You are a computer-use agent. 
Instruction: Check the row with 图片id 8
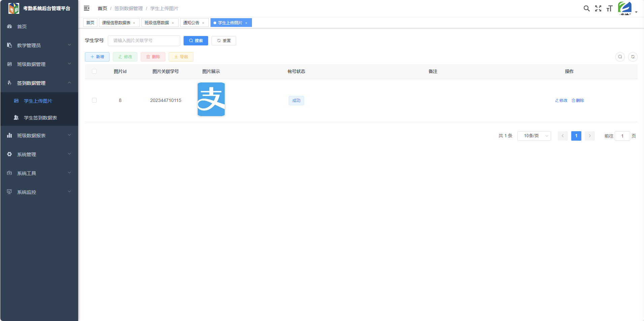click(94, 100)
